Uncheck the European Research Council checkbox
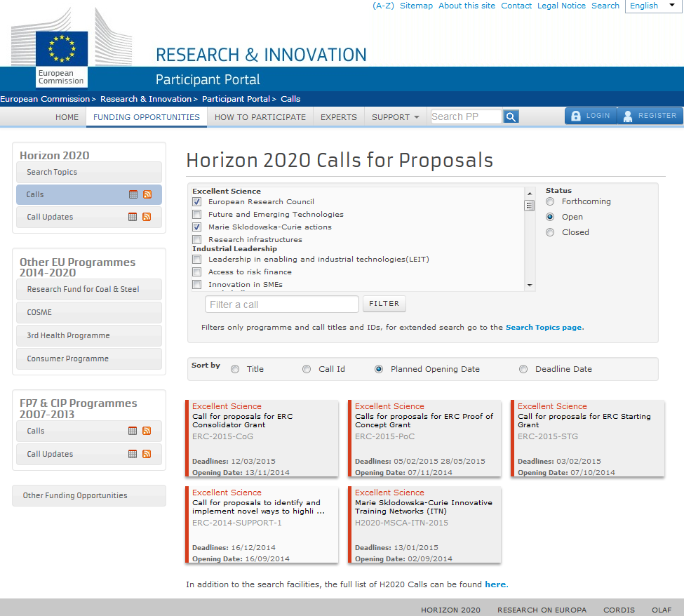The height and width of the screenshot is (616, 684). pos(197,202)
